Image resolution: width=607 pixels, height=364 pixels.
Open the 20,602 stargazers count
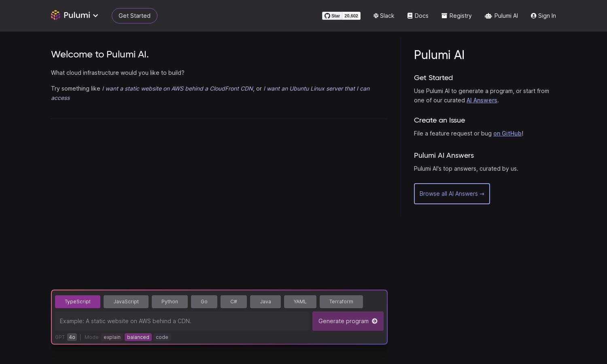pos(351,16)
